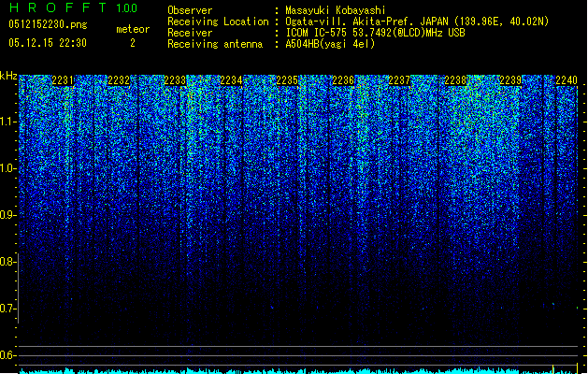Image resolution: width=588 pixels, height=374 pixels.
Task: Click the 1.1 kHz axis label
Action: point(7,122)
